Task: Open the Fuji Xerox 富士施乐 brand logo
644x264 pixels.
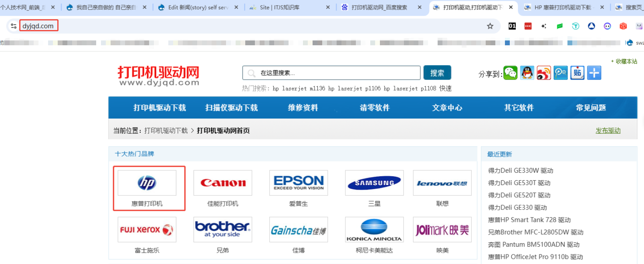Action: 147,230
